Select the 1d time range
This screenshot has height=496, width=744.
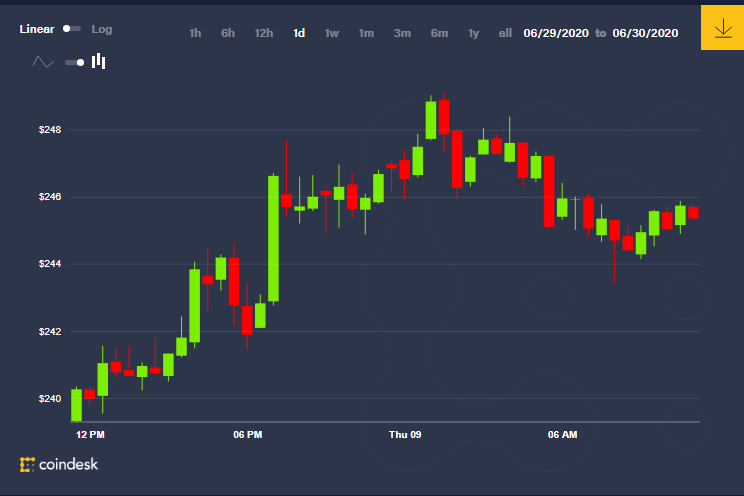299,33
